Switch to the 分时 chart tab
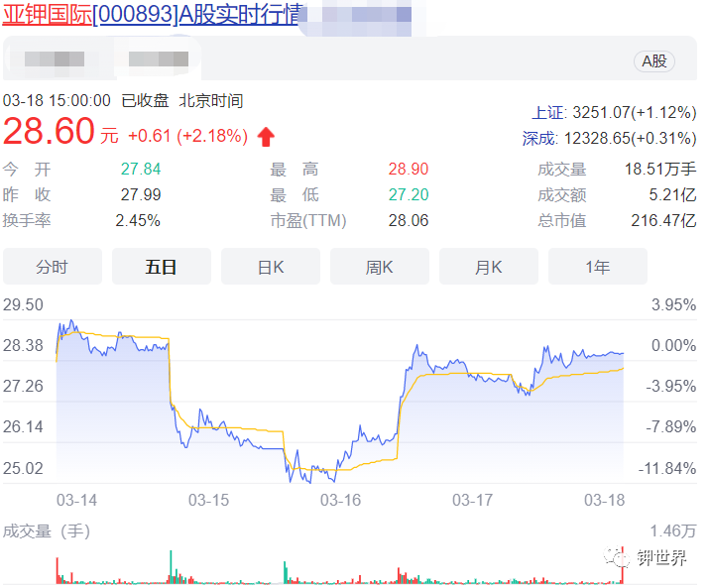 tap(53, 267)
